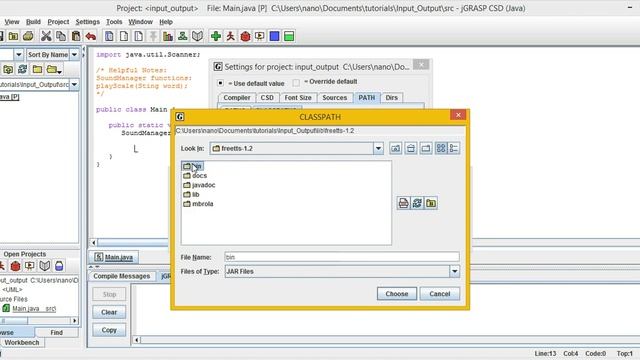Image resolution: width=640 pixels, height=360 pixels.
Task: Tick the Override default checkbox
Action: [296, 83]
